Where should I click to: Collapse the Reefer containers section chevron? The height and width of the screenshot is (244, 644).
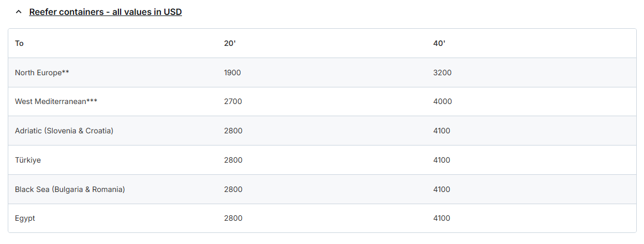tap(19, 12)
